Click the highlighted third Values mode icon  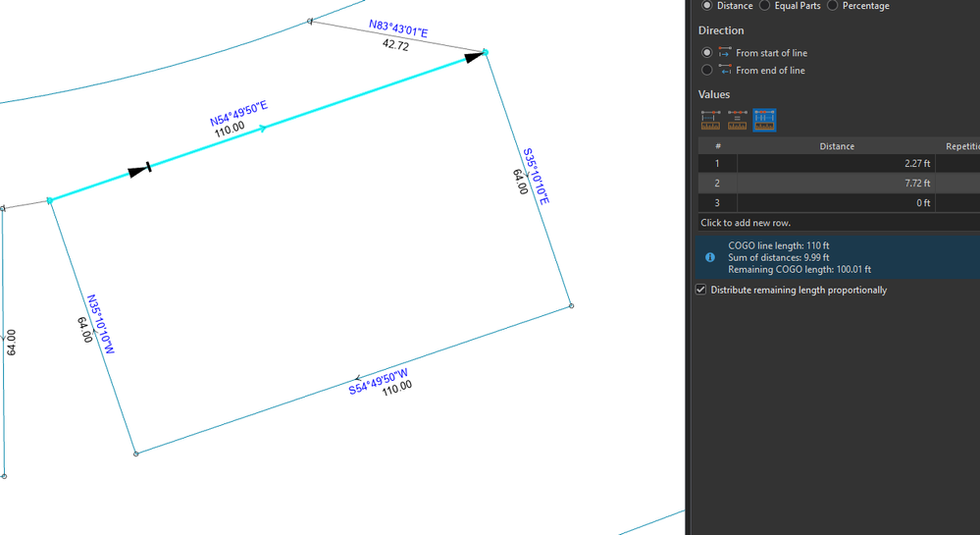(x=764, y=120)
